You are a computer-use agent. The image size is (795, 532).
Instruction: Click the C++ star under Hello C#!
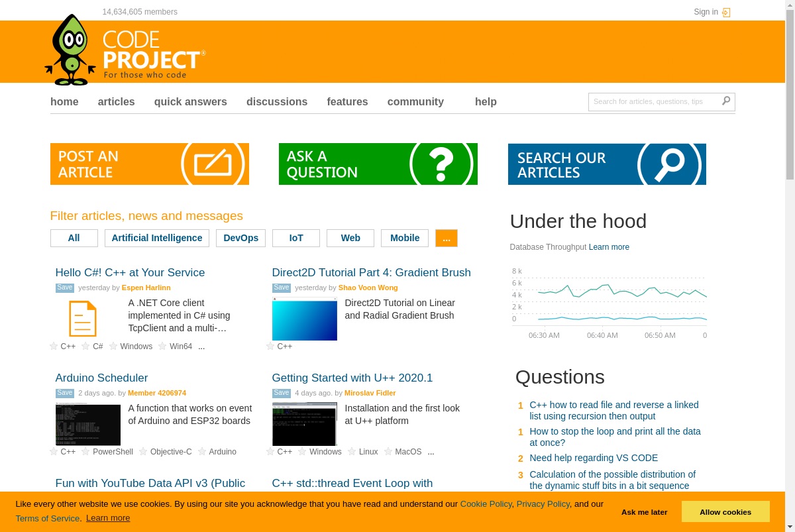pos(54,346)
